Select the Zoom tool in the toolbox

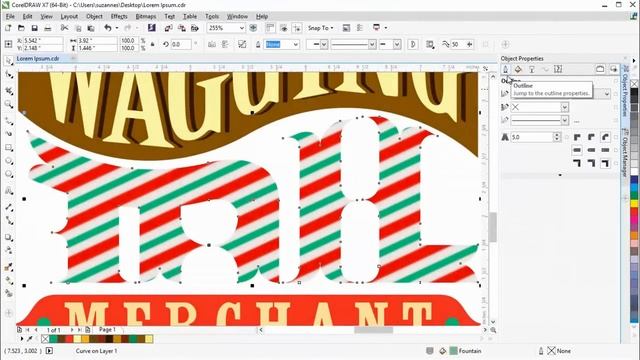9,104
